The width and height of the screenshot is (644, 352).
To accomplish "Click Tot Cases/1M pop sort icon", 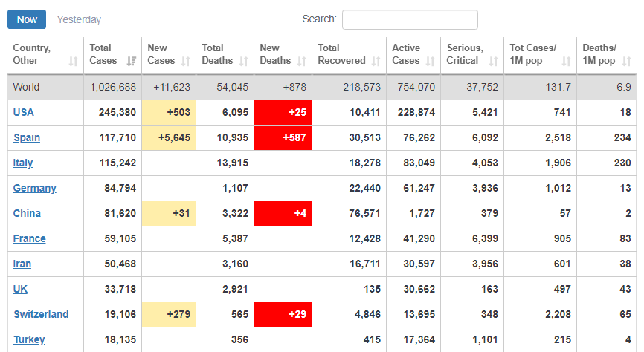I will click(x=566, y=62).
